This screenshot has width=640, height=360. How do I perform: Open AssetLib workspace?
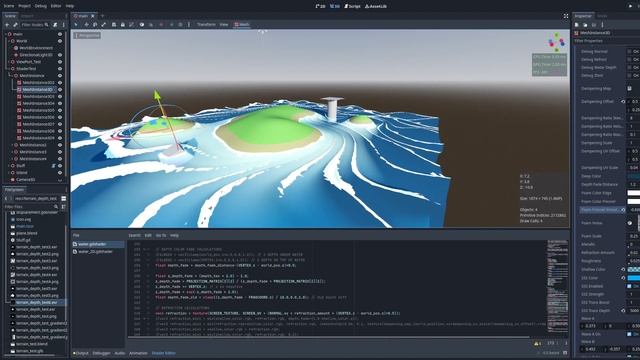(376, 6)
